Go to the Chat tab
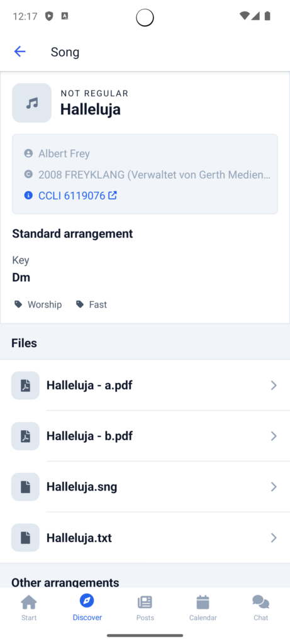The image size is (290, 644). pos(261,608)
